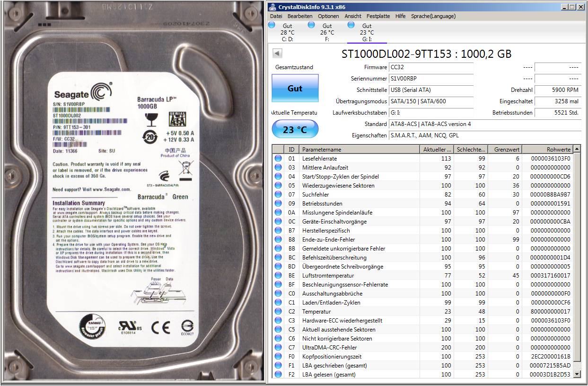Click the Betriebsstunden field 5521 Std.

558,113
